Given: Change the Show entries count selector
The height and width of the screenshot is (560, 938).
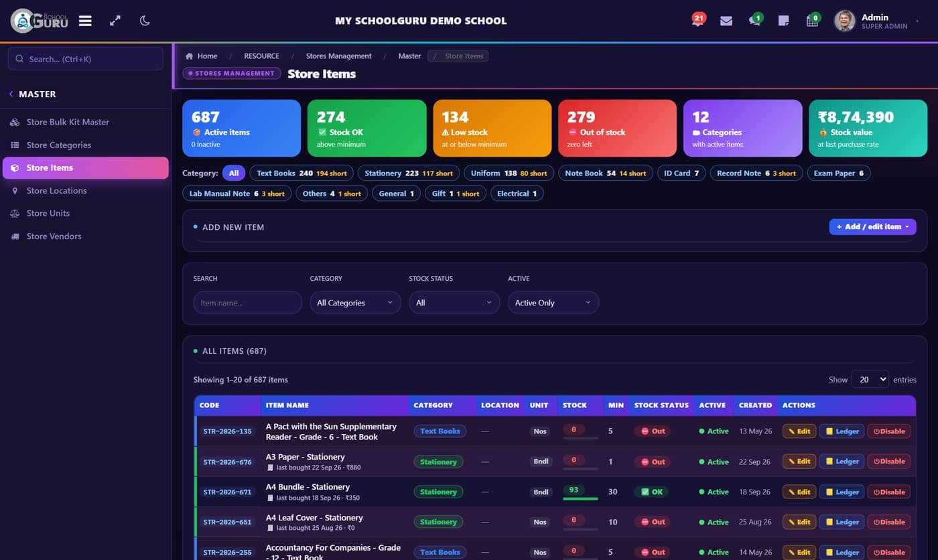Looking at the screenshot, I should click(870, 379).
